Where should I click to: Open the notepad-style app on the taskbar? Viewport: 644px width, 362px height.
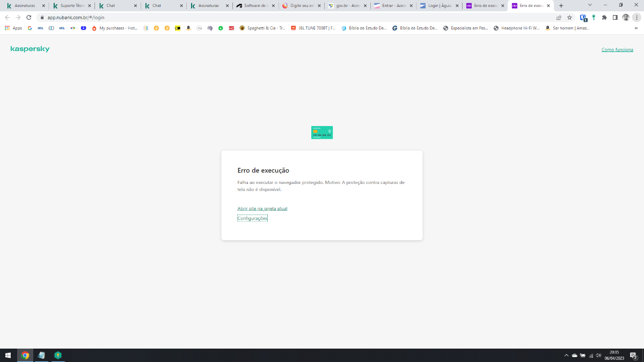click(x=41, y=355)
